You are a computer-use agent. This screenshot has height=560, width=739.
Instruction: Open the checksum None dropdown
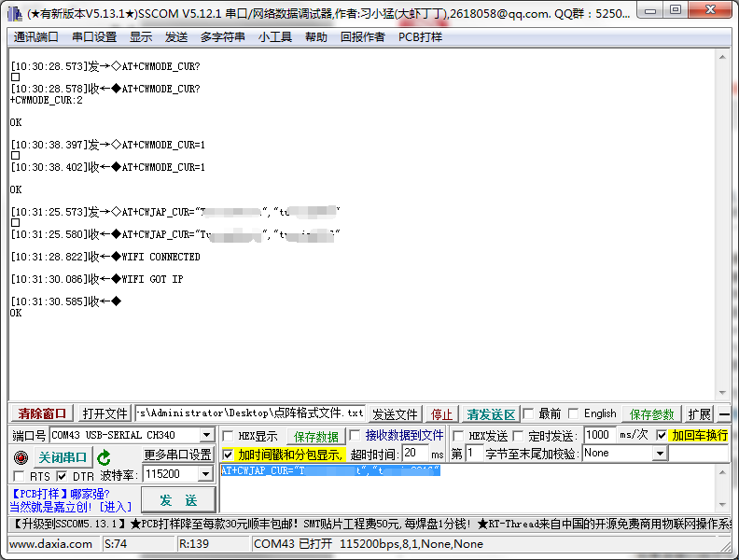click(660, 454)
